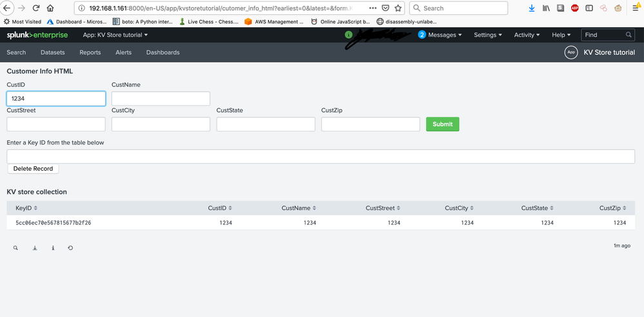644x317 pixels.
Task: Click the Splunk enterprise logo
Action: click(x=37, y=35)
